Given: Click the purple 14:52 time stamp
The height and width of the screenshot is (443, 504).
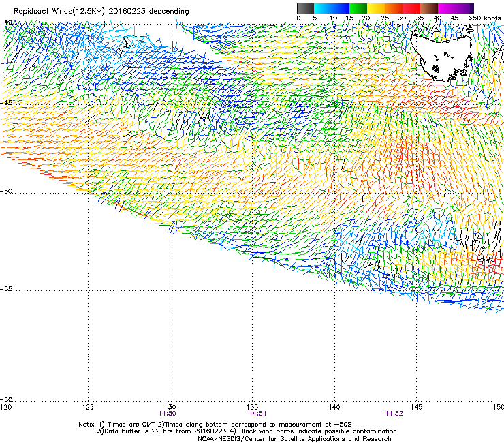Looking at the screenshot, I should (x=394, y=414).
